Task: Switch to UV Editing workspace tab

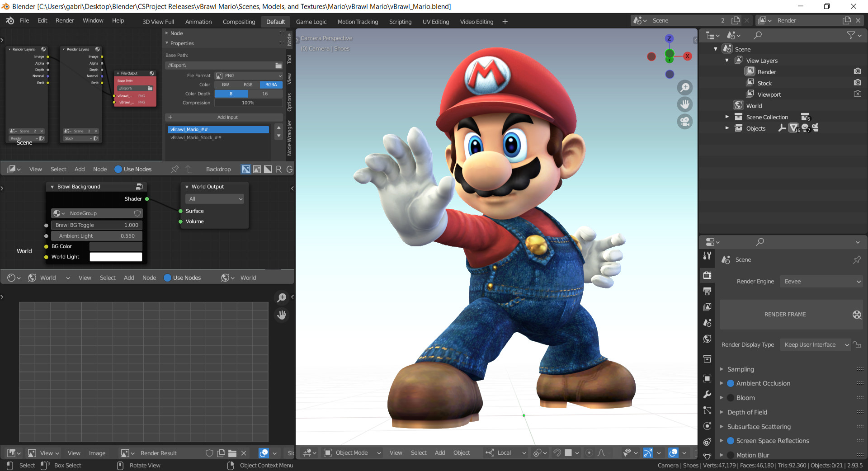Action: (436, 22)
